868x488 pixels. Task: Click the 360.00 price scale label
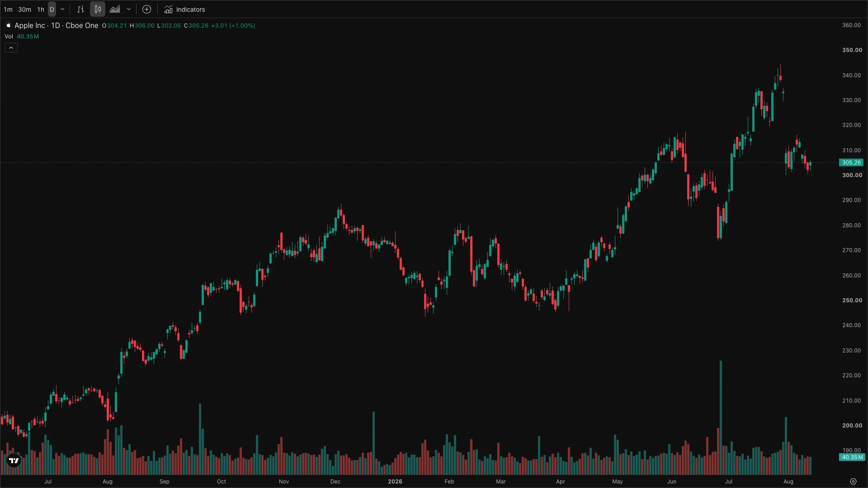852,25
